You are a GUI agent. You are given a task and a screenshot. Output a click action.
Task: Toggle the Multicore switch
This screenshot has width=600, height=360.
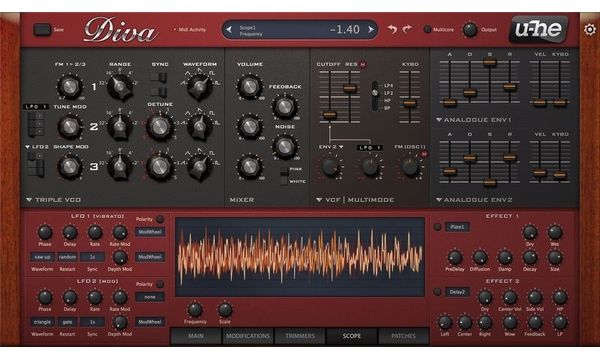(x=427, y=29)
